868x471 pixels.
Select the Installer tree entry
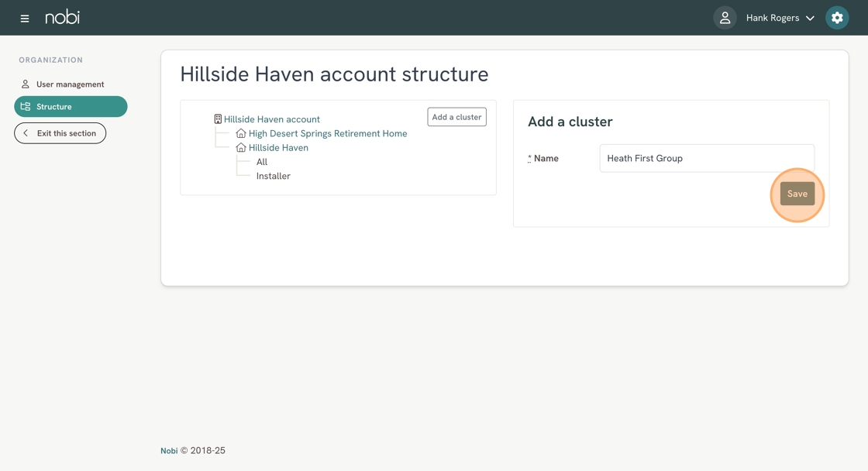[273, 176]
